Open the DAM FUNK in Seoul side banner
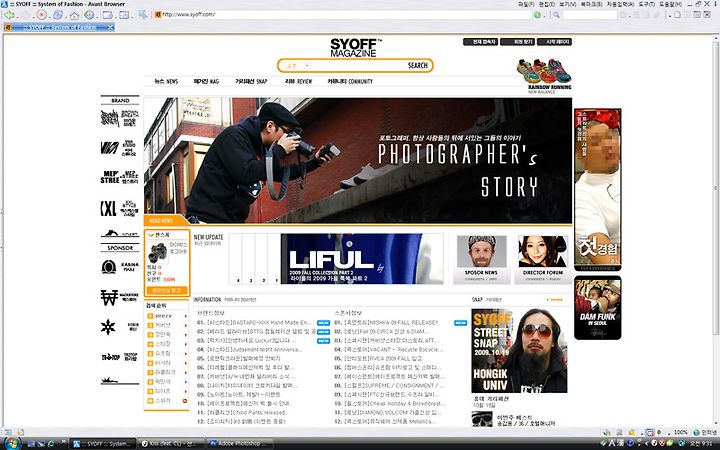Screen dimensions: 720x450 click(x=597, y=308)
